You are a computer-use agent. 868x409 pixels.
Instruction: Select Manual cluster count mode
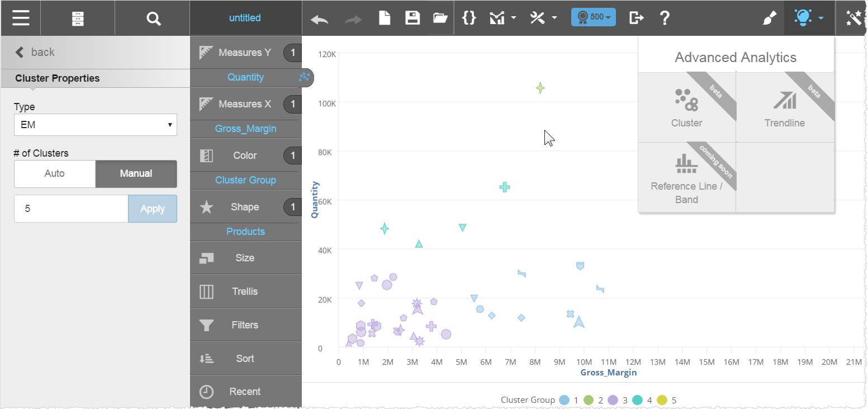tap(136, 173)
